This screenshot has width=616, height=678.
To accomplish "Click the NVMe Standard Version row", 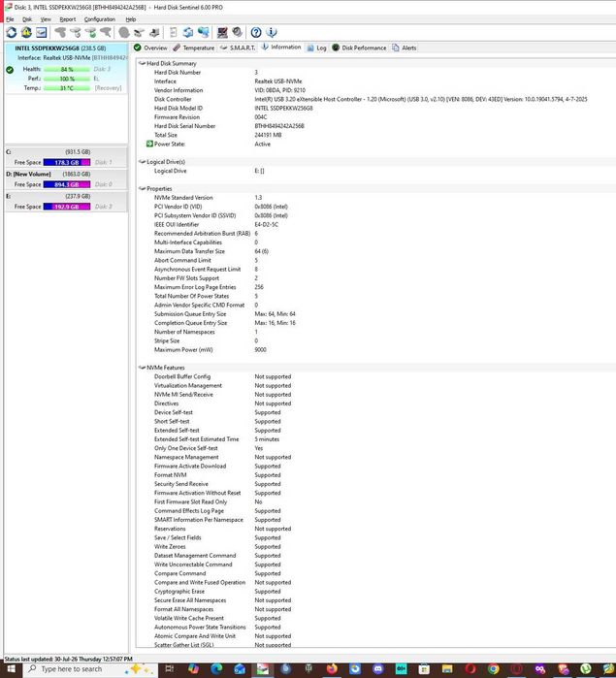I will click(x=375, y=198).
